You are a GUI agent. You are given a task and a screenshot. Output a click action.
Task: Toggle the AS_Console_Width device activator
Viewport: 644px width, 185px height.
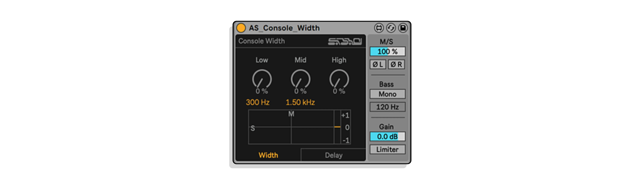(x=241, y=28)
